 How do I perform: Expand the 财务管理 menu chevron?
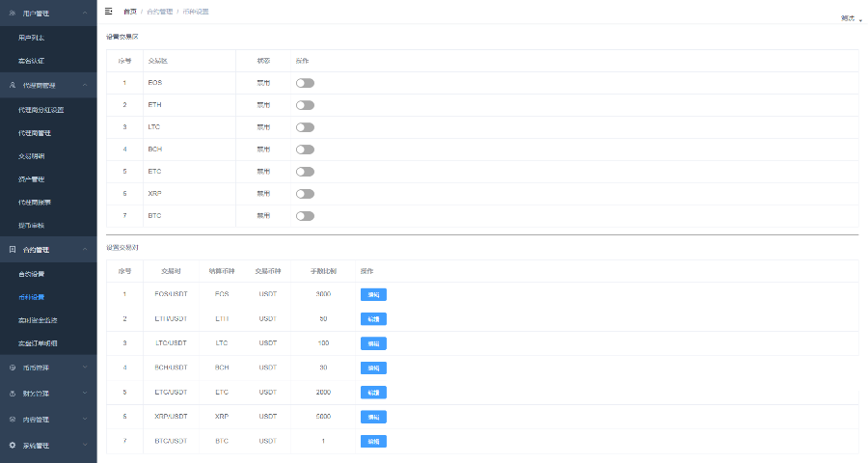click(x=85, y=394)
